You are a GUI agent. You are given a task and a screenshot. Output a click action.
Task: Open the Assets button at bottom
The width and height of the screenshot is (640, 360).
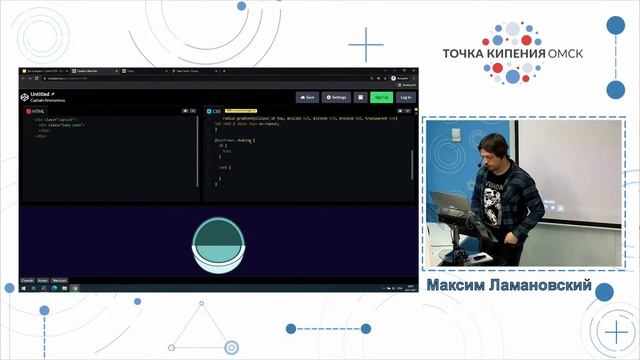tap(43, 280)
